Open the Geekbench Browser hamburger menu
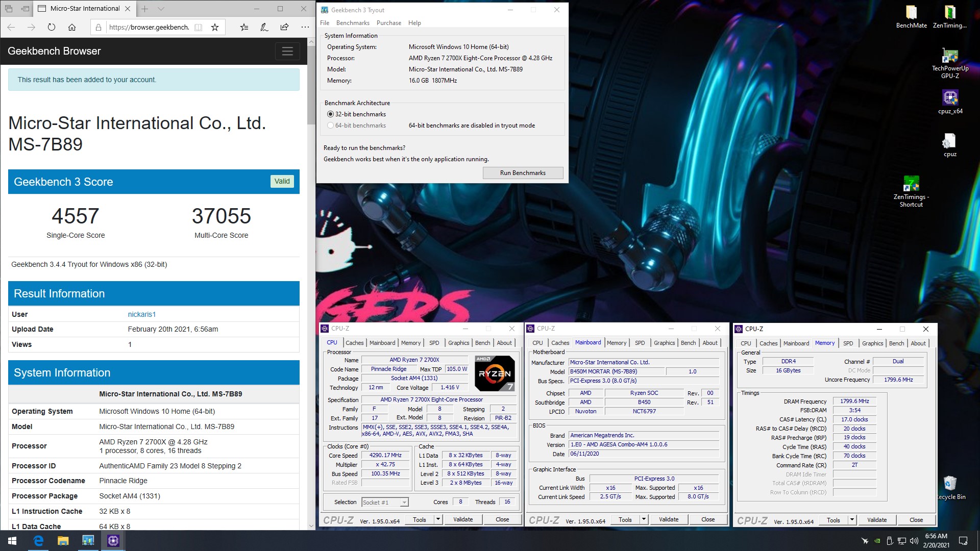This screenshot has height=551, width=980. pyautogui.click(x=287, y=51)
